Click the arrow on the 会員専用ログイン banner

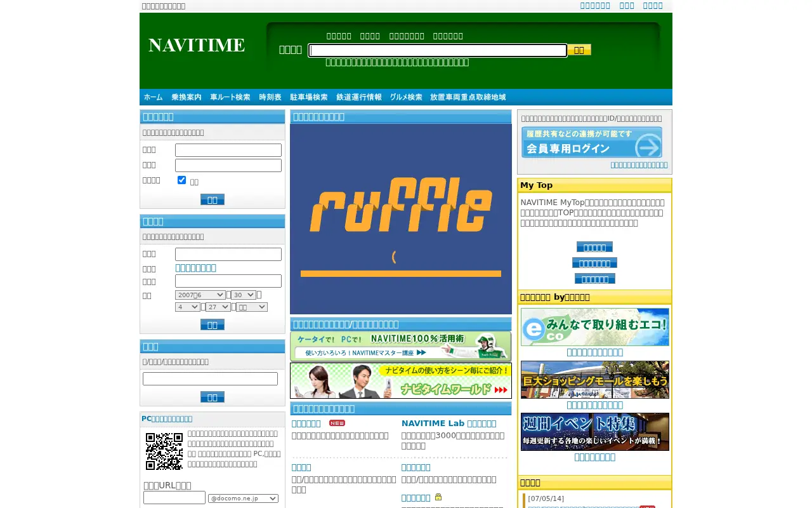click(648, 147)
